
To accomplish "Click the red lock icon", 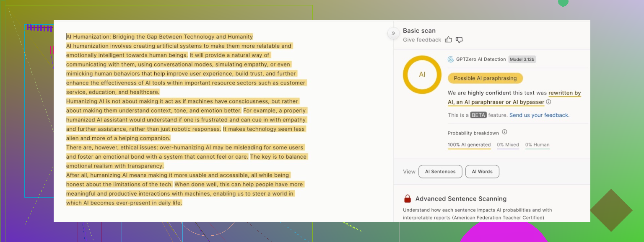I will pyautogui.click(x=407, y=199).
